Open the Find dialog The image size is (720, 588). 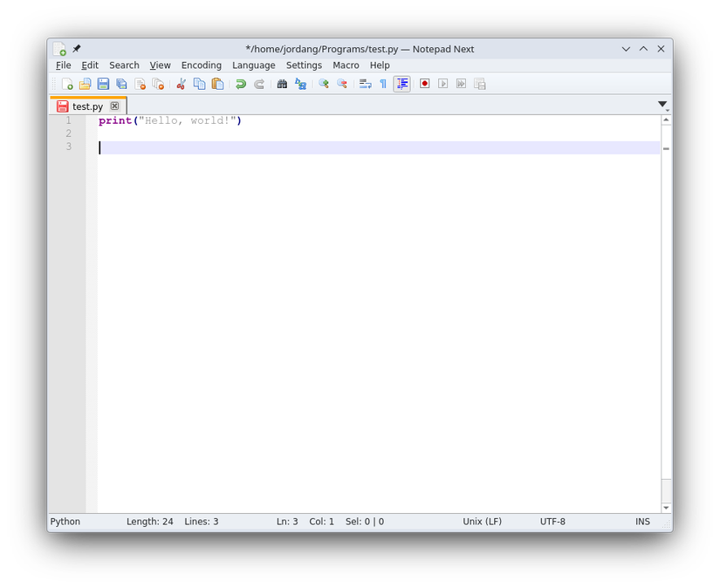point(282,83)
